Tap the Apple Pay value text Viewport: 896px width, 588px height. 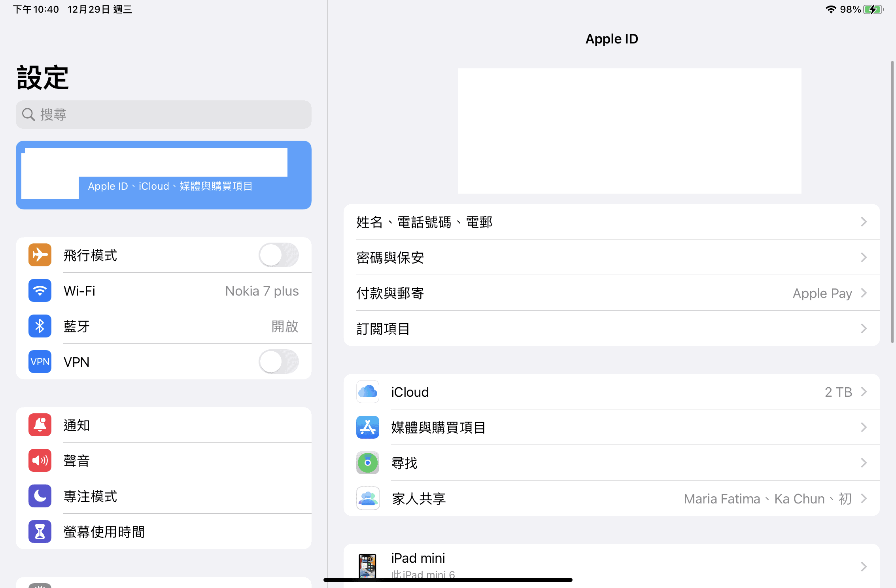click(822, 293)
